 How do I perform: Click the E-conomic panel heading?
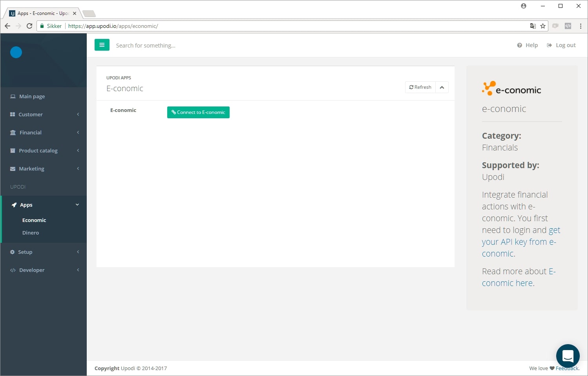point(125,88)
